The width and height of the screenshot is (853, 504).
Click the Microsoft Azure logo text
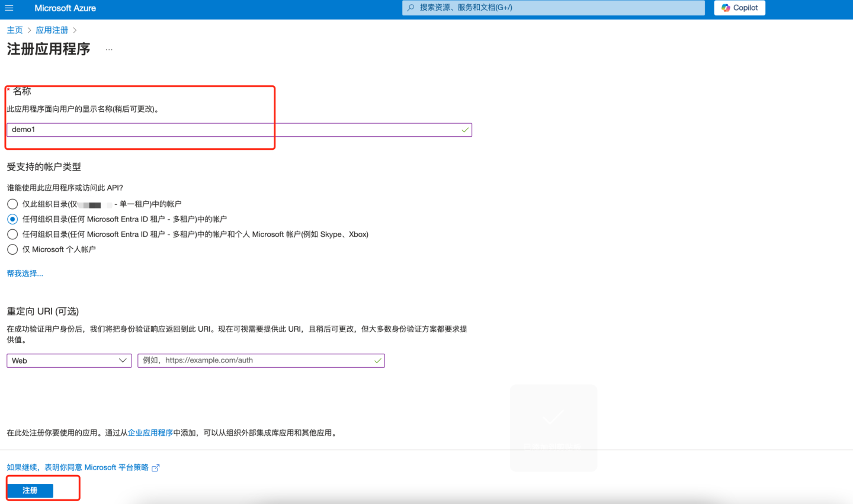(65, 8)
